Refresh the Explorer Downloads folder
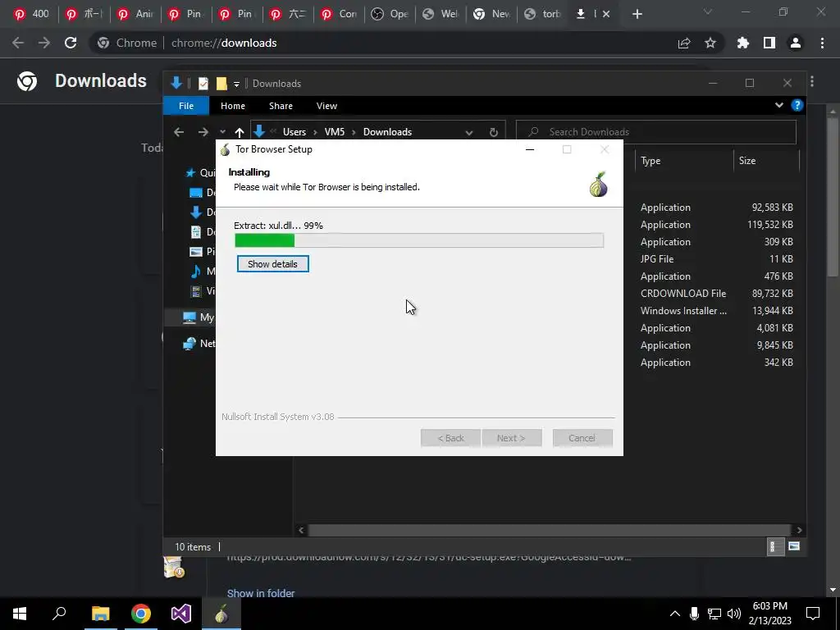The height and width of the screenshot is (630, 840). [x=493, y=132]
